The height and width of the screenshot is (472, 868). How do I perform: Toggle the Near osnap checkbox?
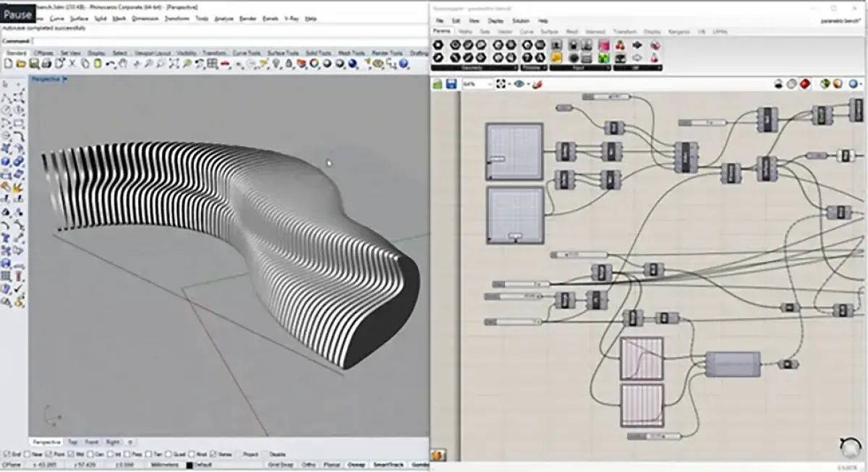click(27, 454)
